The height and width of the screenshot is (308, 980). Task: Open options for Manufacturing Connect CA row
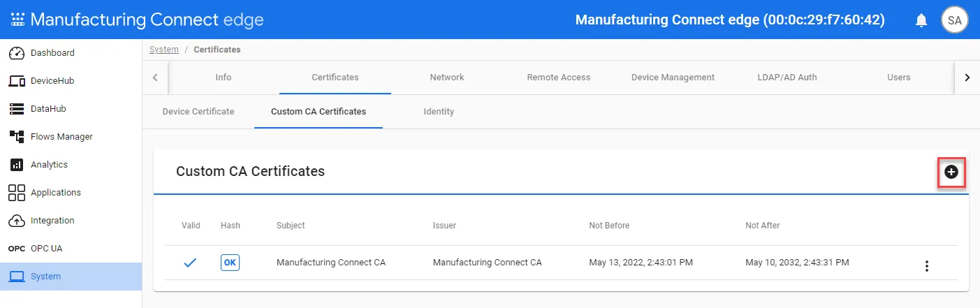927,266
